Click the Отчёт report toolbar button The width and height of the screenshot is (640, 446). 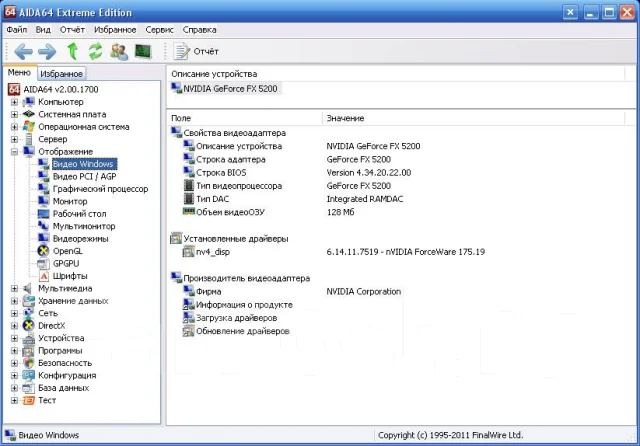196,51
